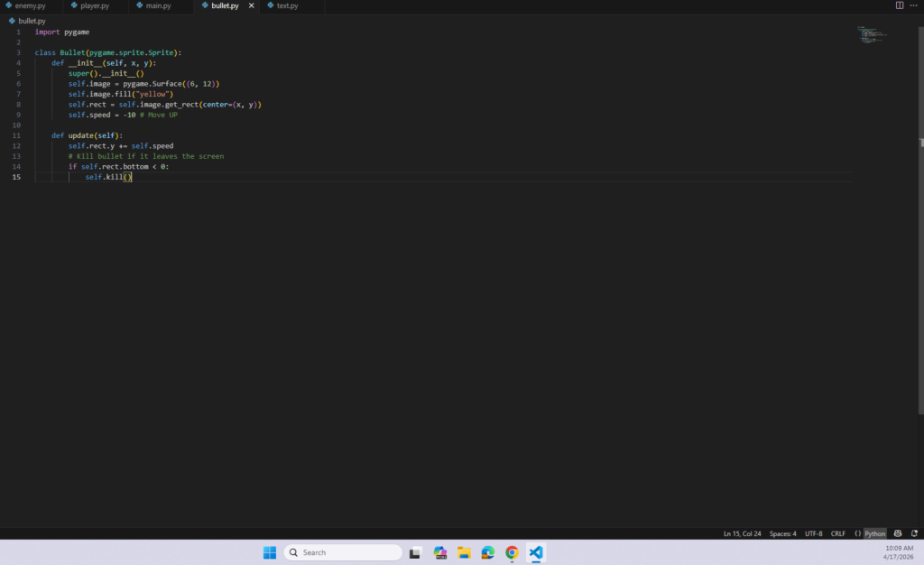Viewport: 924px width, 565px height.
Task: Open File Explorer from the taskbar
Action: pos(464,552)
